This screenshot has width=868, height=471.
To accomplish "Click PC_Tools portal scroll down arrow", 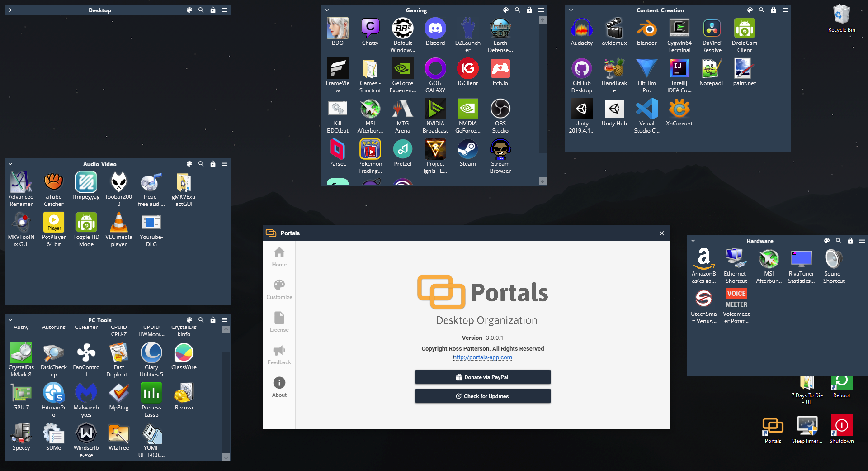I will [226, 457].
